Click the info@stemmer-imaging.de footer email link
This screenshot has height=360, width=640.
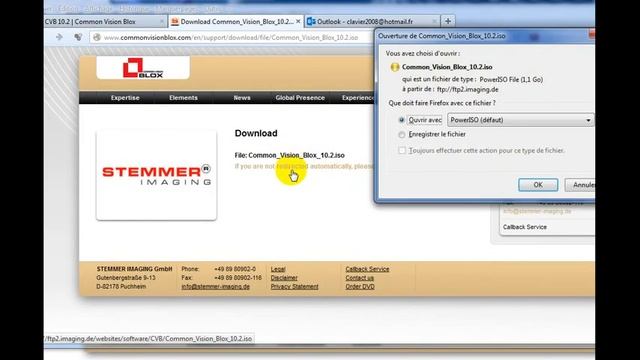pyautogui.click(x=216, y=287)
